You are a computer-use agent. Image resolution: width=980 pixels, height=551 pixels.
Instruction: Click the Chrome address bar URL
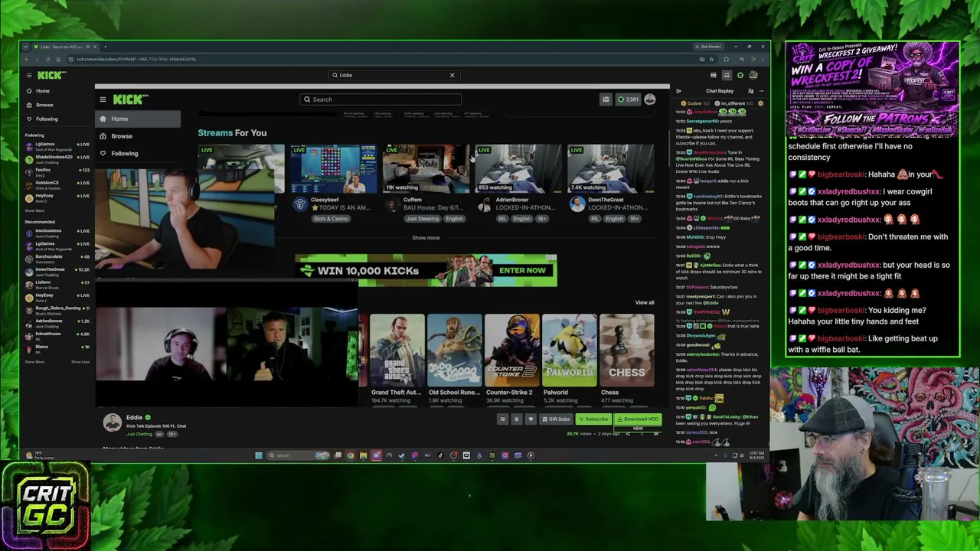[x=136, y=59]
